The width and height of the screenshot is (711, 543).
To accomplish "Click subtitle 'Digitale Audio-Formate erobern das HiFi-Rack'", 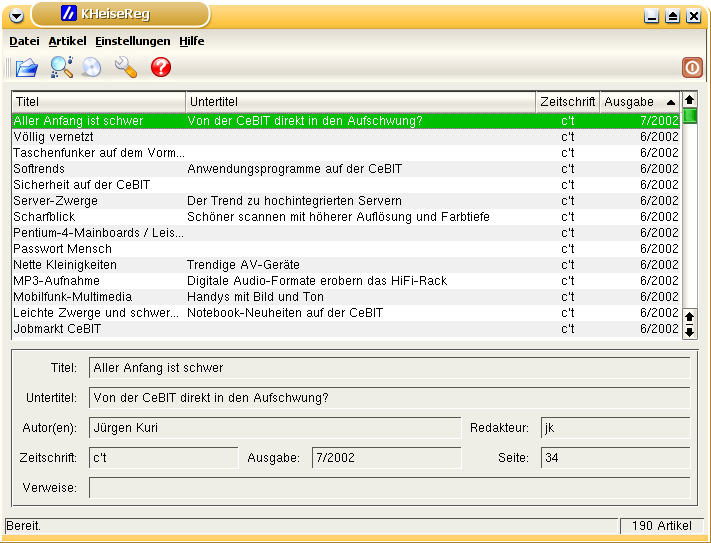I will [317, 281].
